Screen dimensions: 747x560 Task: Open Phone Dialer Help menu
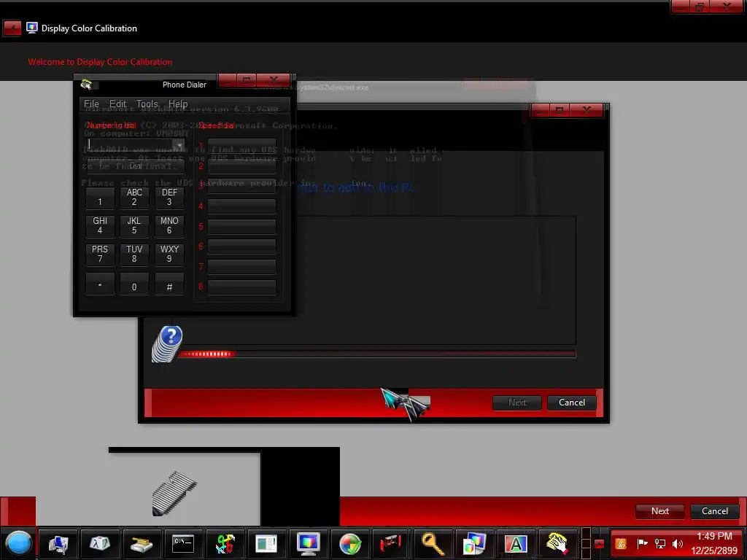tap(178, 104)
